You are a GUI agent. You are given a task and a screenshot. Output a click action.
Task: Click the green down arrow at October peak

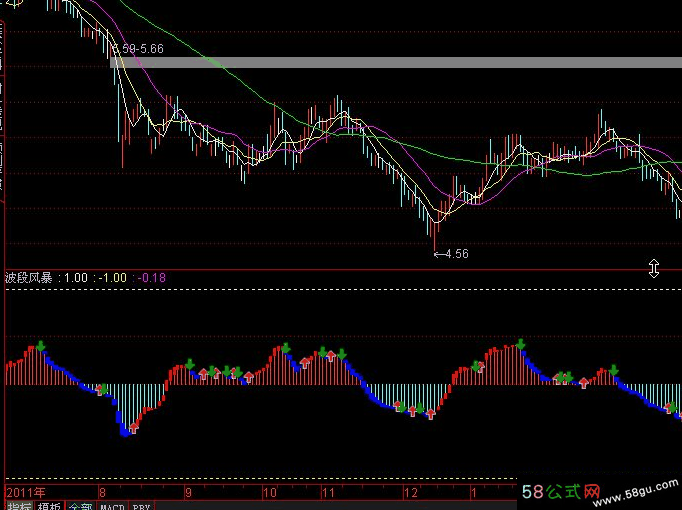[x=285, y=348]
